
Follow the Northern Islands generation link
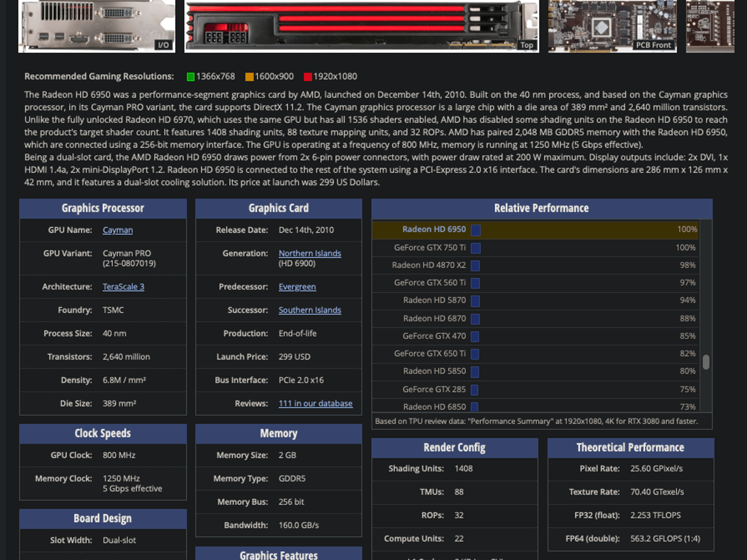[x=310, y=253]
